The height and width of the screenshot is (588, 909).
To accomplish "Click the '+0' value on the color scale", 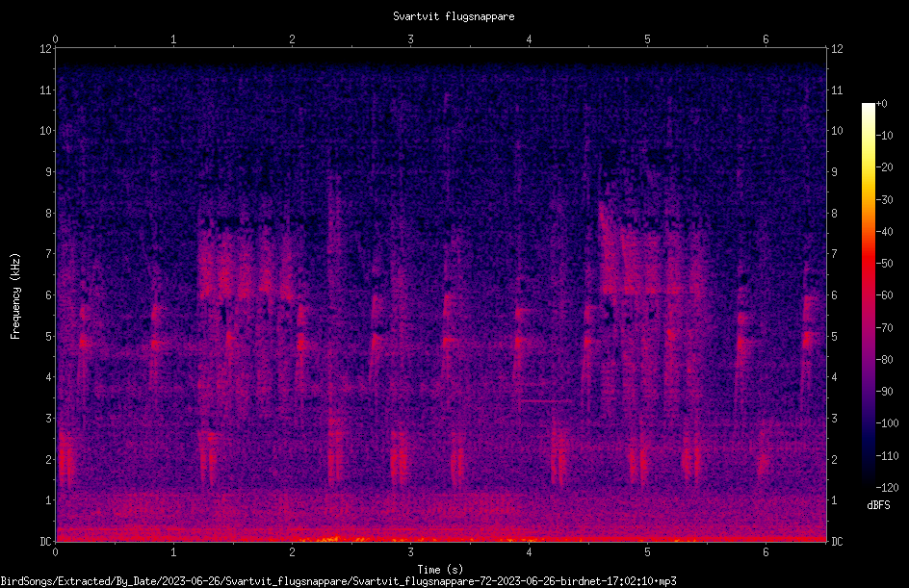I will pos(881,104).
